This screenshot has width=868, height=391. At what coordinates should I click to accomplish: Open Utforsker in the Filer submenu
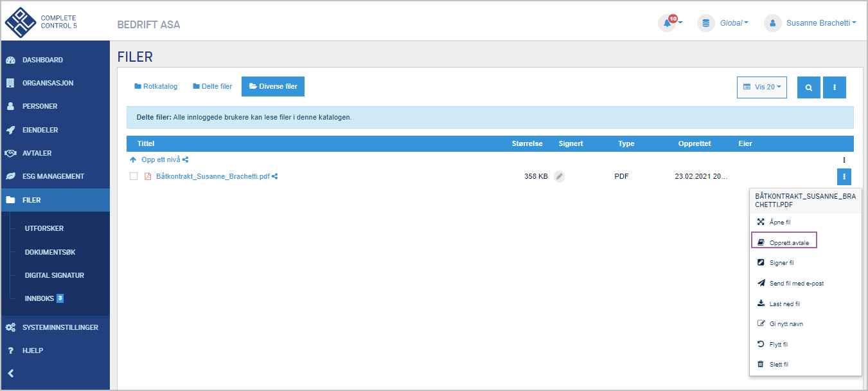[x=44, y=228]
